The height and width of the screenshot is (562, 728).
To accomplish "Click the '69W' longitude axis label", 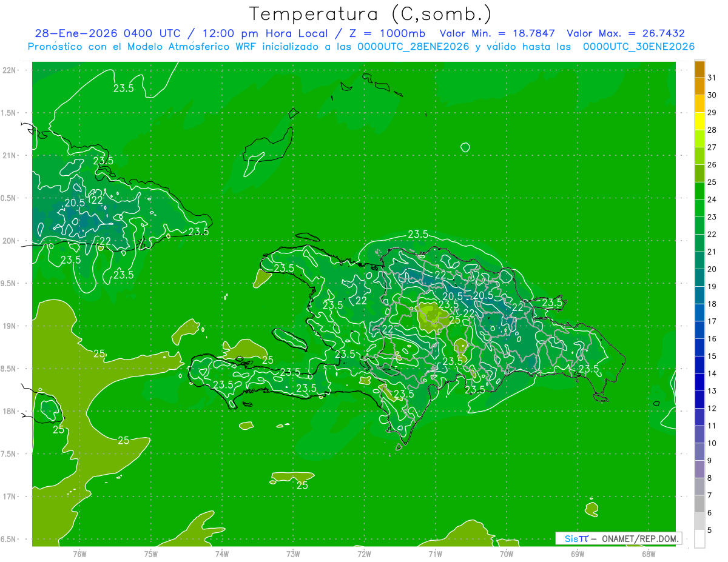I will pyautogui.click(x=578, y=554).
